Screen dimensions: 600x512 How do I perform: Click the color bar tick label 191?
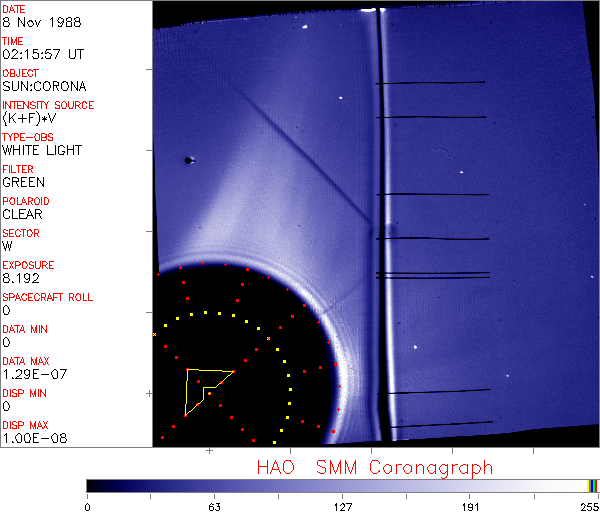point(470,507)
